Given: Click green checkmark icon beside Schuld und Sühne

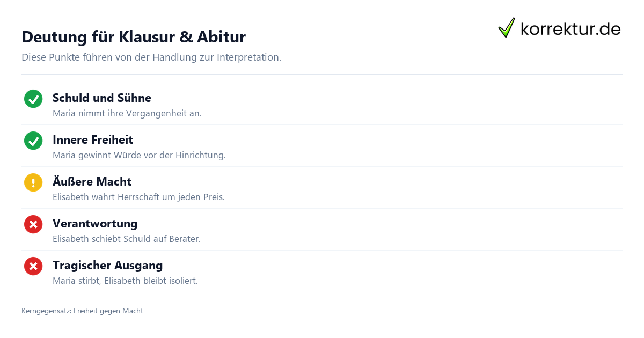Looking at the screenshot, I should coord(33,99).
